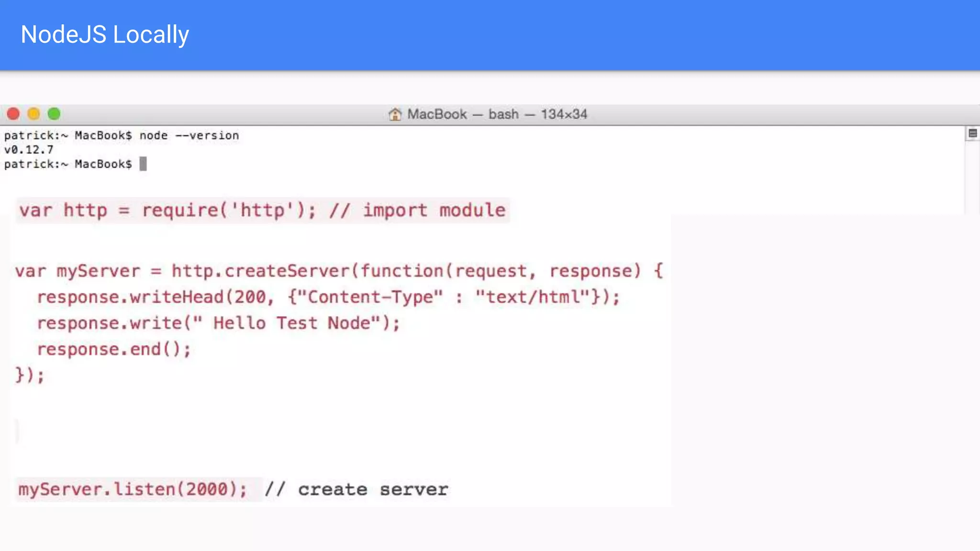Click the '// create server' comment
The image size is (980, 551).
356,489
